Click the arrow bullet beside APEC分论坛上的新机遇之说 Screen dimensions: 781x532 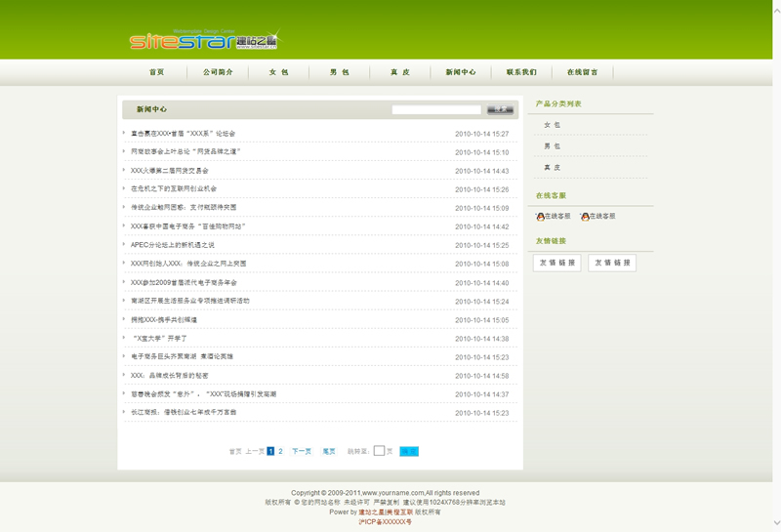point(124,245)
